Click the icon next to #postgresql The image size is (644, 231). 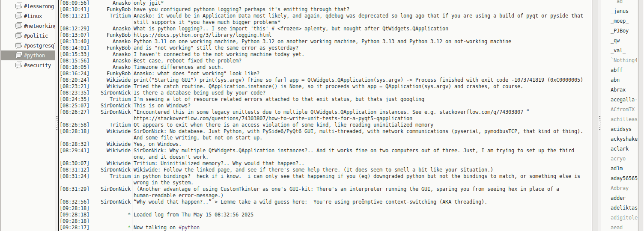[18, 46]
